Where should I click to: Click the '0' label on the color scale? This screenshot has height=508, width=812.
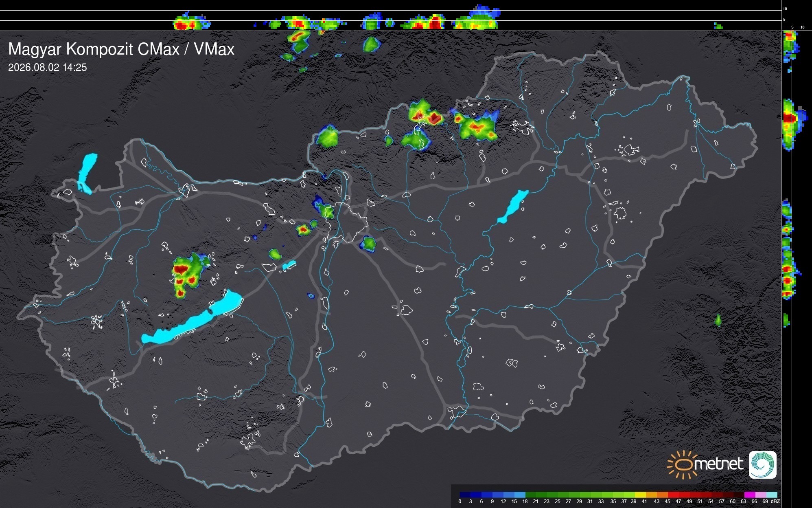pos(460,501)
